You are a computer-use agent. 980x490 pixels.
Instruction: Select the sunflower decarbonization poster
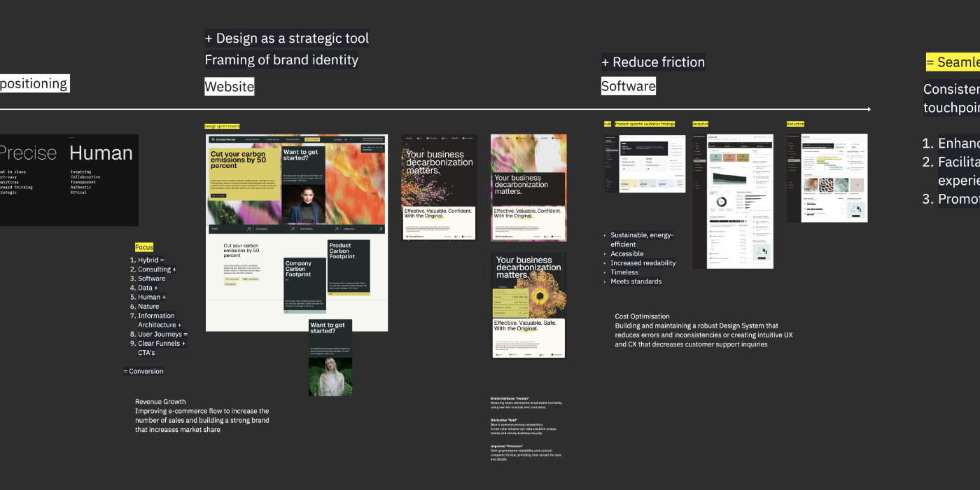point(528,306)
